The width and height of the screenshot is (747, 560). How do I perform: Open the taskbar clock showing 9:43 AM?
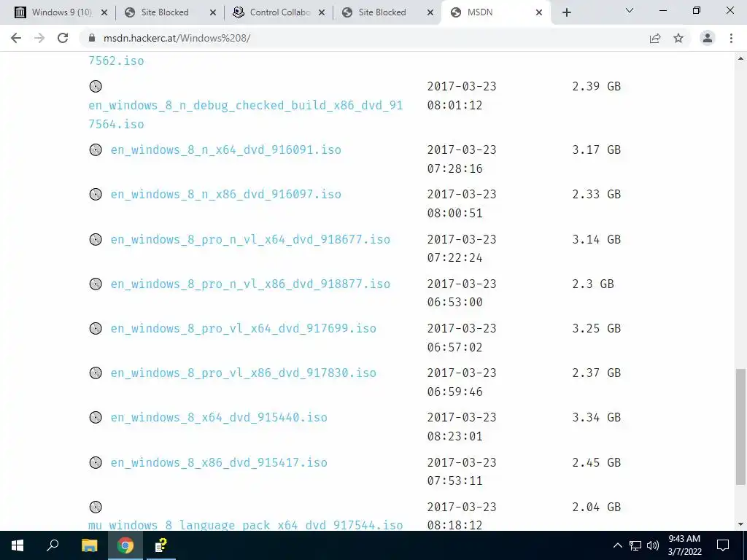coord(684,545)
